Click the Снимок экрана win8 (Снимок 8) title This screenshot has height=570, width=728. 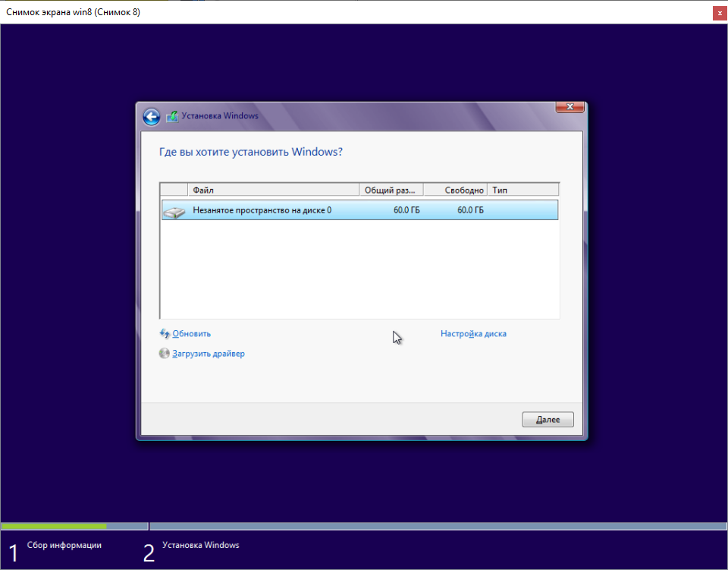[73, 12]
